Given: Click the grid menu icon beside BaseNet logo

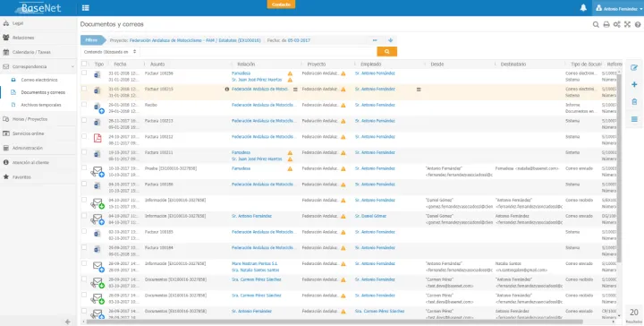Looking at the screenshot, I should coord(86,8).
